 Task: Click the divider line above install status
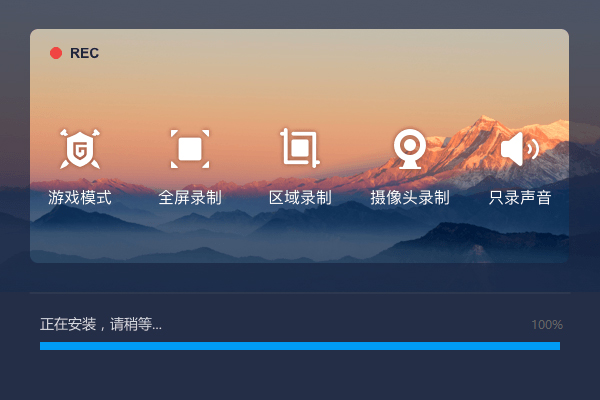(300, 293)
